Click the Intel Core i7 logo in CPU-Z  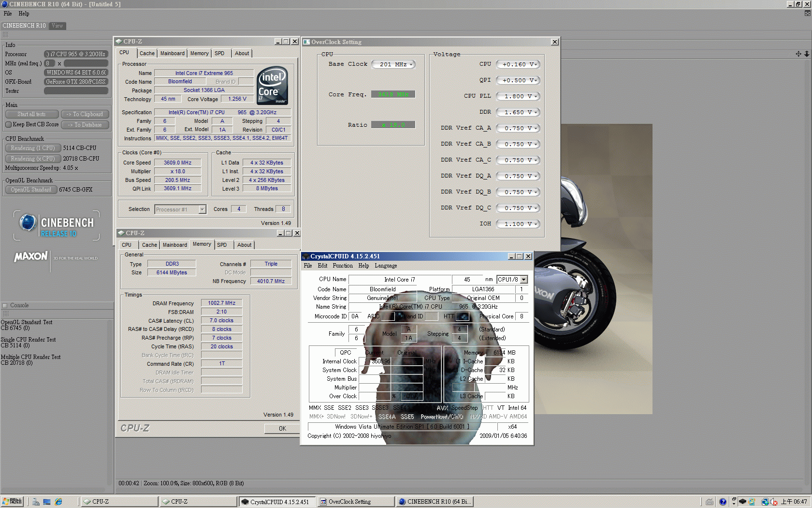point(273,85)
